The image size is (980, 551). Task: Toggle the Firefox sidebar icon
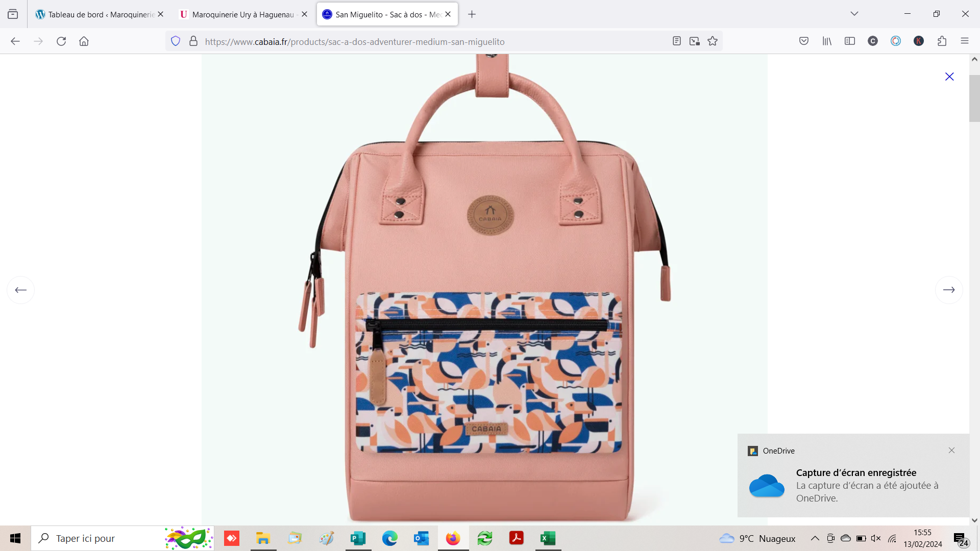point(850,41)
